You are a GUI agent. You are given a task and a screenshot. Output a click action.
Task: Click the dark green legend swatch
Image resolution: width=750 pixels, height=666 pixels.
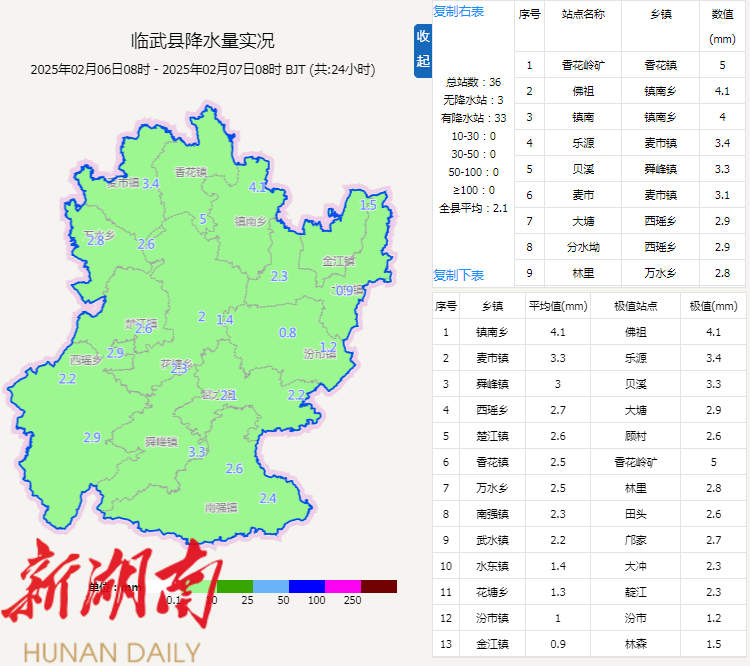pos(236,586)
